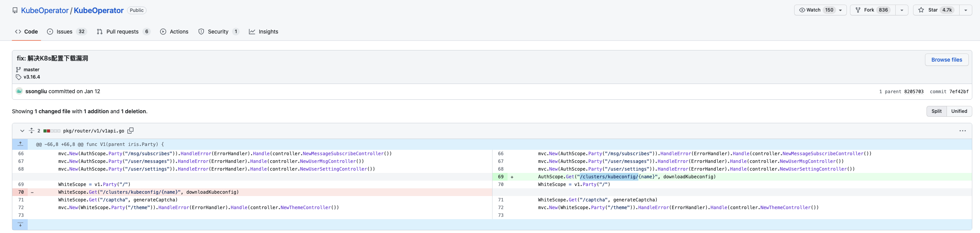Click the ssongliu avatar image

coord(19,91)
